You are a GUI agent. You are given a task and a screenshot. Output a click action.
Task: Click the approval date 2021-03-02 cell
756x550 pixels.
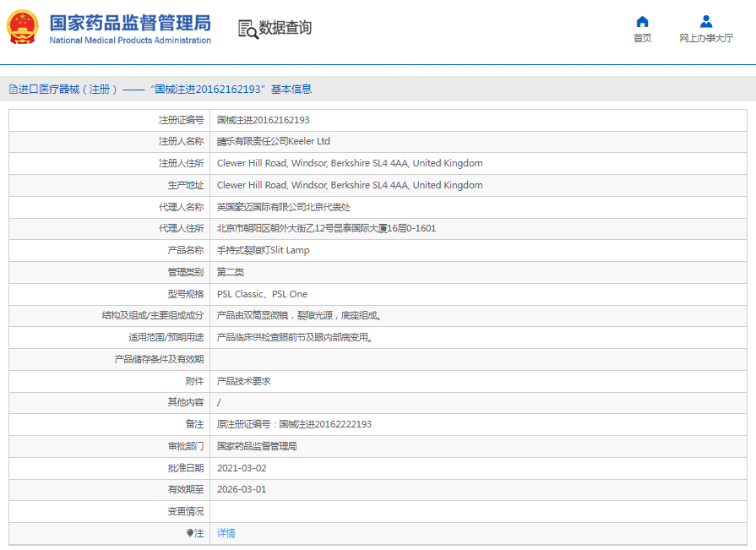pos(241,468)
